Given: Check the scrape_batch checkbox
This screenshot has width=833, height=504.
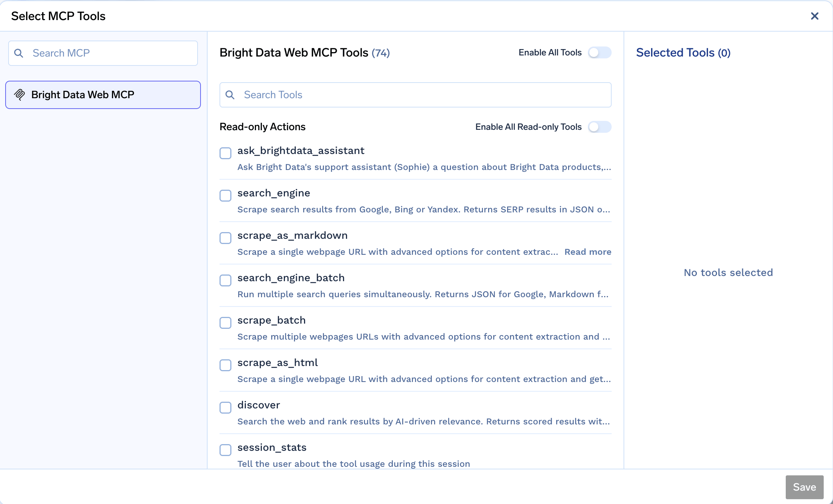Looking at the screenshot, I should [225, 322].
